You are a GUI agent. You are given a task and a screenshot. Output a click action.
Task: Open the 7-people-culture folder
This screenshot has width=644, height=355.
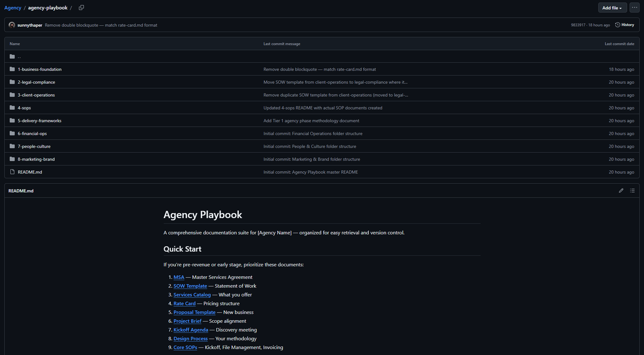[34, 147]
